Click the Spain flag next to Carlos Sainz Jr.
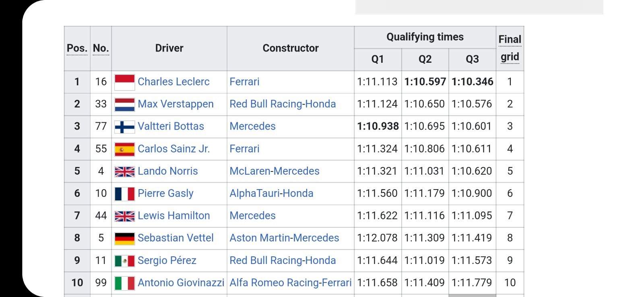Image resolution: width=644 pixels, height=297 pixels. click(124, 149)
